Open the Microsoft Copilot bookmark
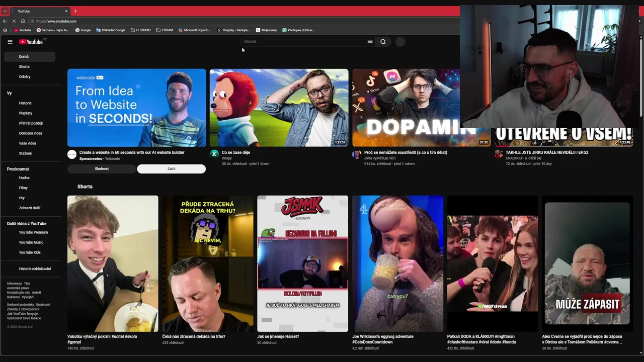 coord(195,30)
